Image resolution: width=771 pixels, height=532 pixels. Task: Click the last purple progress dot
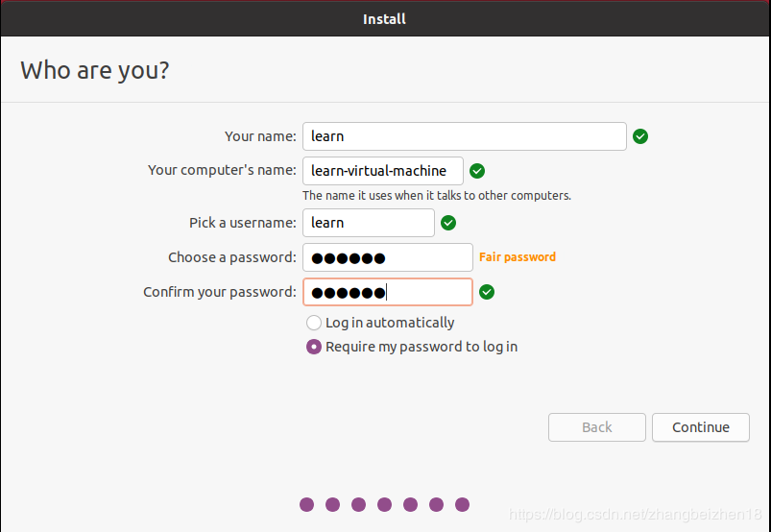click(x=462, y=504)
